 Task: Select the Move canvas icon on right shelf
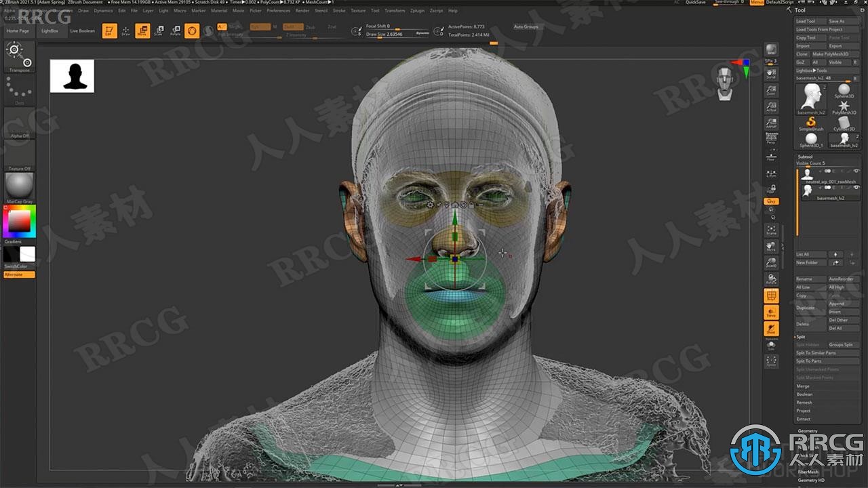click(771, 246)
